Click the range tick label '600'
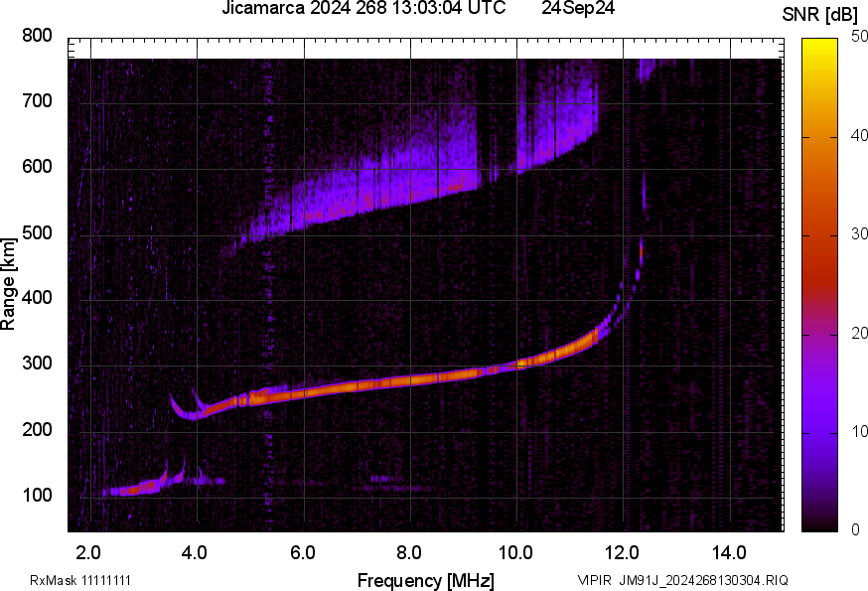The width and height of the screenshot is (868, 591). tap(37, 167)
